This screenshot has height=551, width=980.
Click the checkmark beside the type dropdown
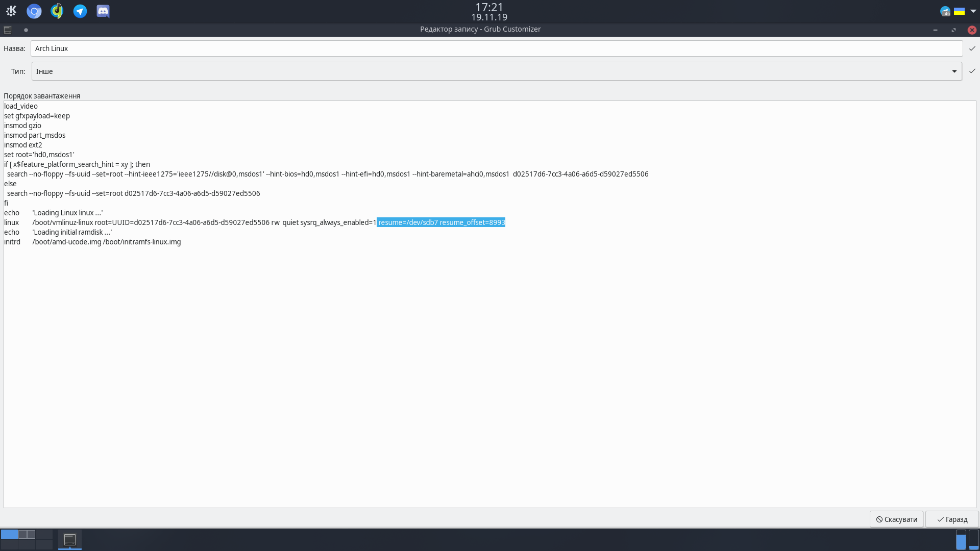pos(972,71)
